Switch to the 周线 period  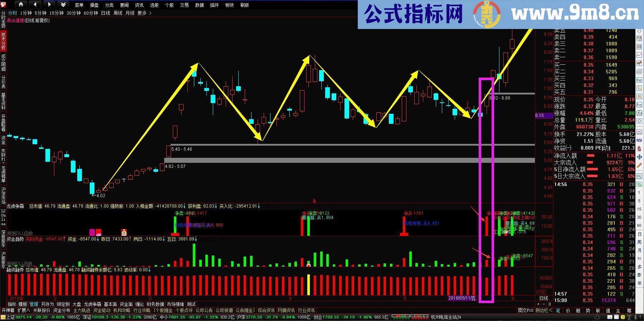click(118, 13)
